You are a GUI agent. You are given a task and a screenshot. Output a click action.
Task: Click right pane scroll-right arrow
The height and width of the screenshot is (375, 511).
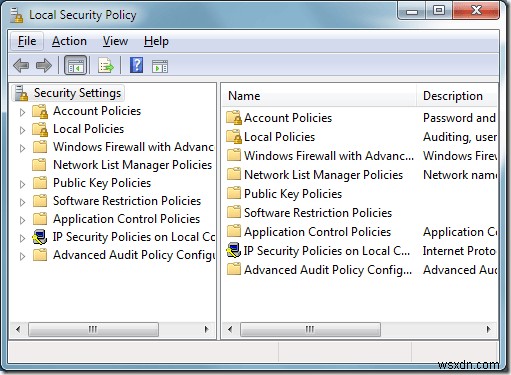(488, 329)
